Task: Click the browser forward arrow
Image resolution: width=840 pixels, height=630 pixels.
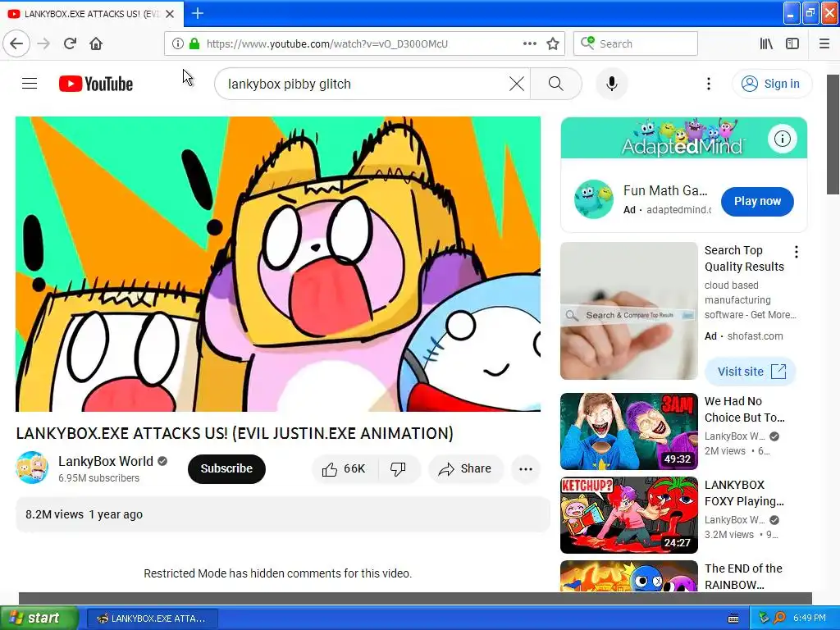Action: click(x=44, y=43)
